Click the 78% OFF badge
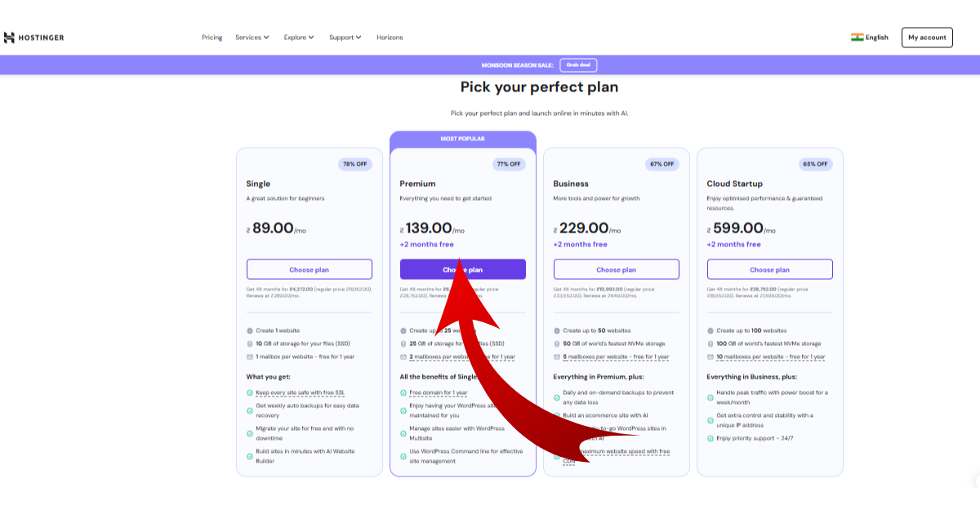 click(355, 164)
